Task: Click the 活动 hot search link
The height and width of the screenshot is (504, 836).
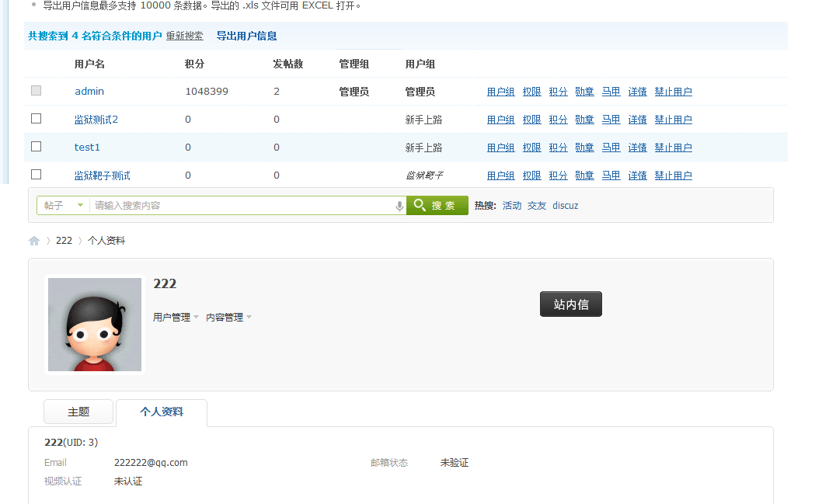Action: [512, 206]
